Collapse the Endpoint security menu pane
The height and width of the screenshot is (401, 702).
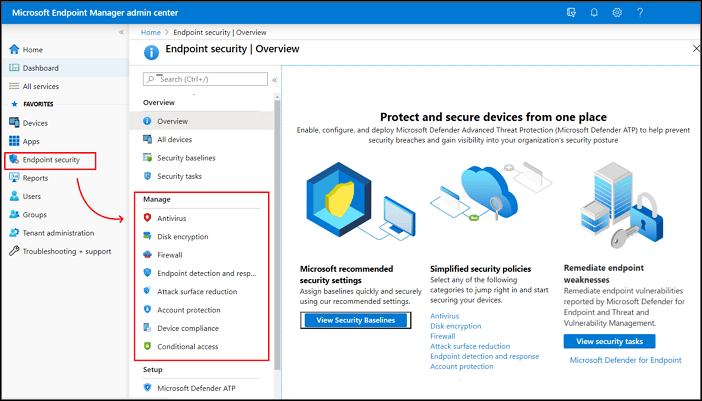pos(274,80)
